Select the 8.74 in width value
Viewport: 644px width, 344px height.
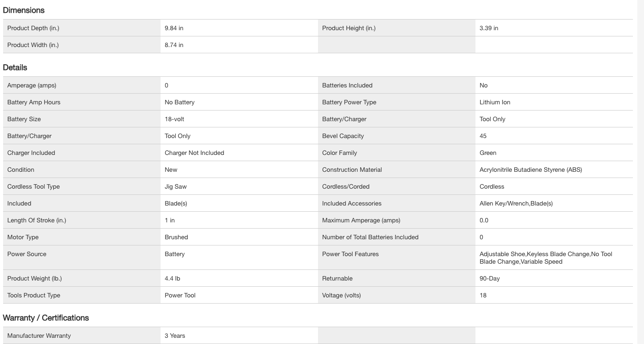pos(174,45)
